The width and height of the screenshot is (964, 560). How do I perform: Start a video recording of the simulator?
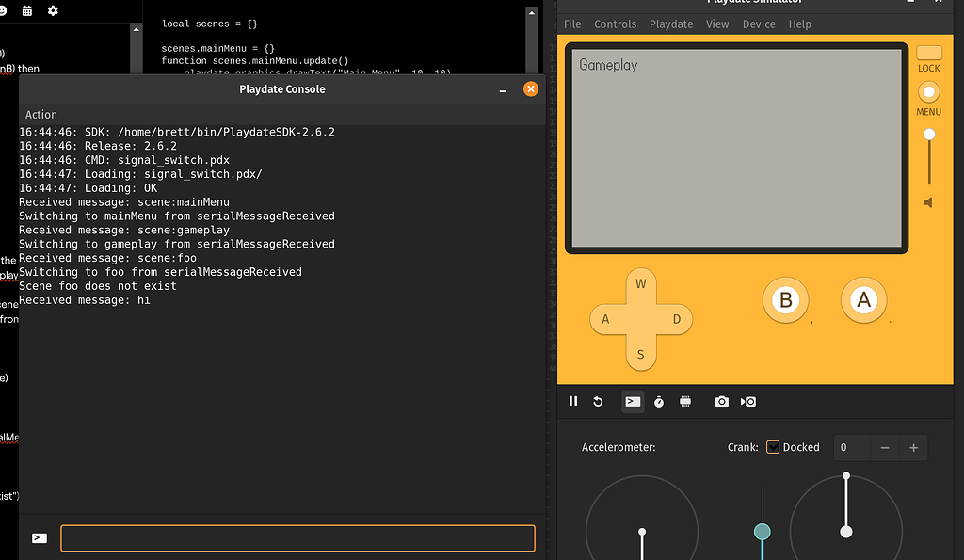747,401
